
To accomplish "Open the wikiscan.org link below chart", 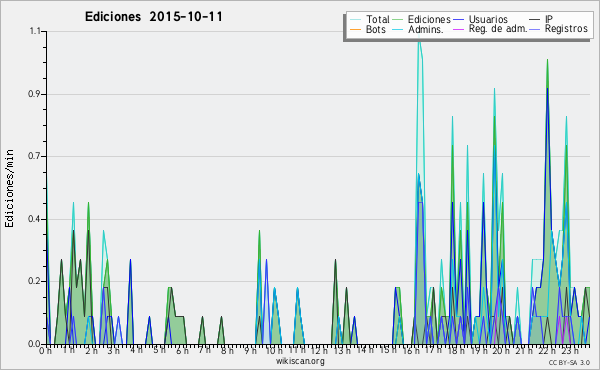I will pyautogui.click(x=300, y=361).
